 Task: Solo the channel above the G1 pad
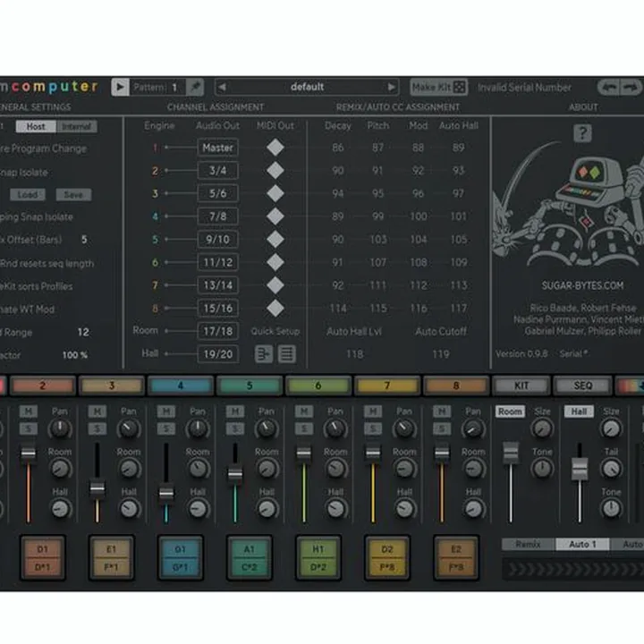[x=166, y=428]
